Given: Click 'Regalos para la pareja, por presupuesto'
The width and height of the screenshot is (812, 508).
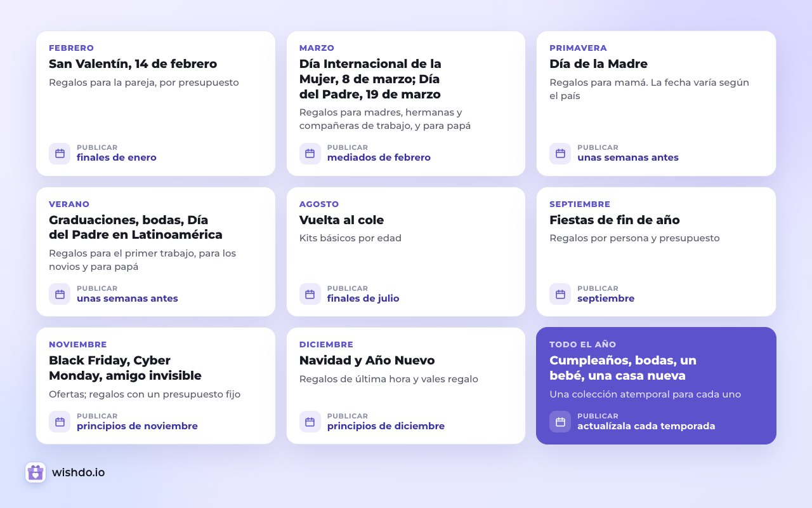Looking at the screenshot, I should [143, 83].
